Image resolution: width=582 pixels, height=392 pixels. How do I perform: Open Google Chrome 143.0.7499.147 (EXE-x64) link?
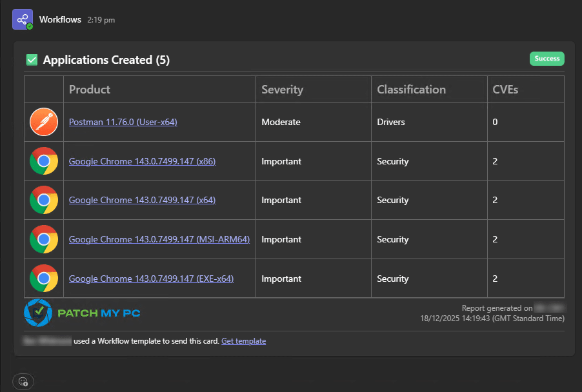(x=151, y=279)
